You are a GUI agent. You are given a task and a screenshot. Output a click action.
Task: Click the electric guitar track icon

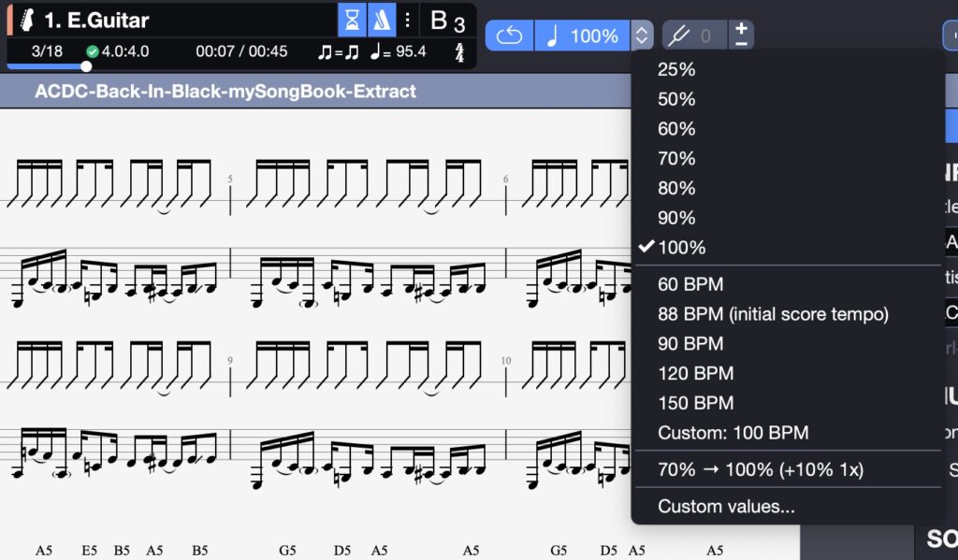tap(29, 20)
